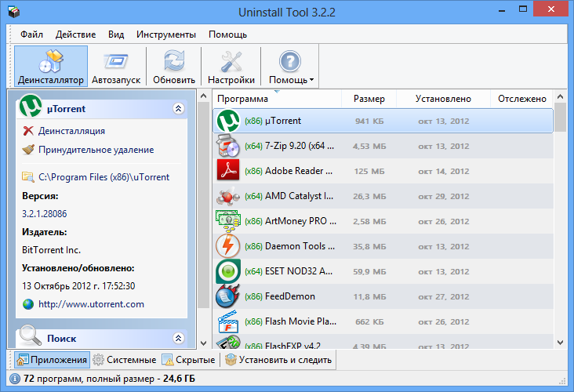Click the red X uninstall icon
This screenshot has height=392, width=574.
click(28, 131)
